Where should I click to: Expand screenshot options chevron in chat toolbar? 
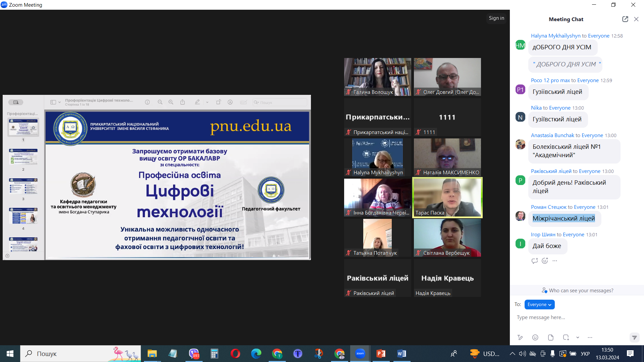(x=578, y=338)
